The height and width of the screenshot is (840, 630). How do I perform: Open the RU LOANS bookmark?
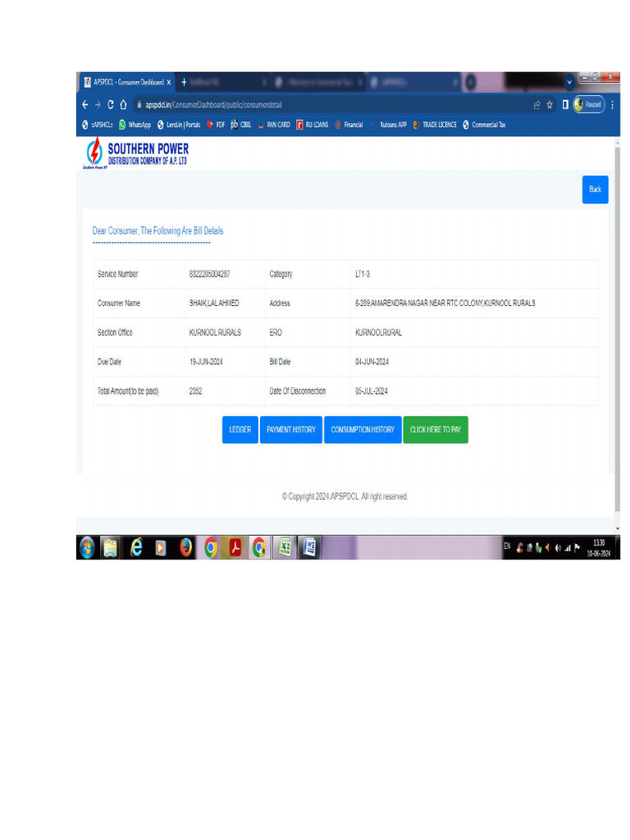click(313, 125)
